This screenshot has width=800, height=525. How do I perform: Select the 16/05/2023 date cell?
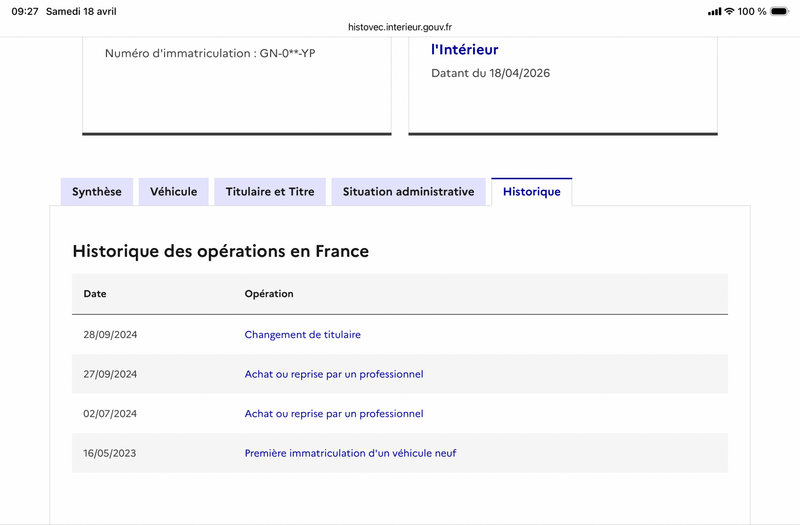pos(110,453)
